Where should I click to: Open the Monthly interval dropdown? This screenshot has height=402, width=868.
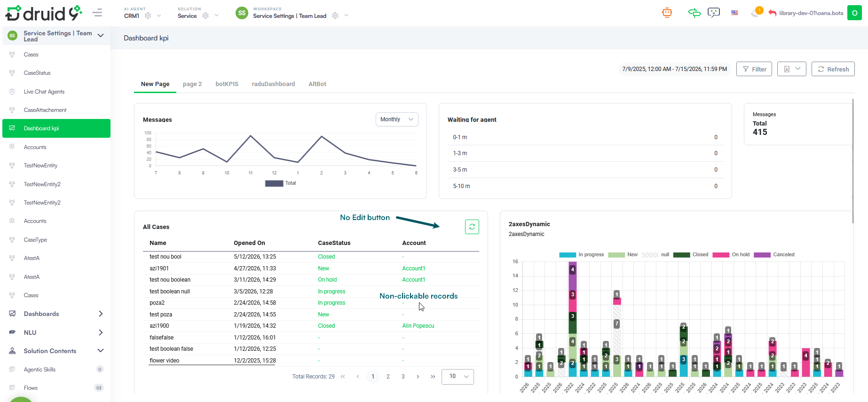pyautogui.click(x=397, y=119)
